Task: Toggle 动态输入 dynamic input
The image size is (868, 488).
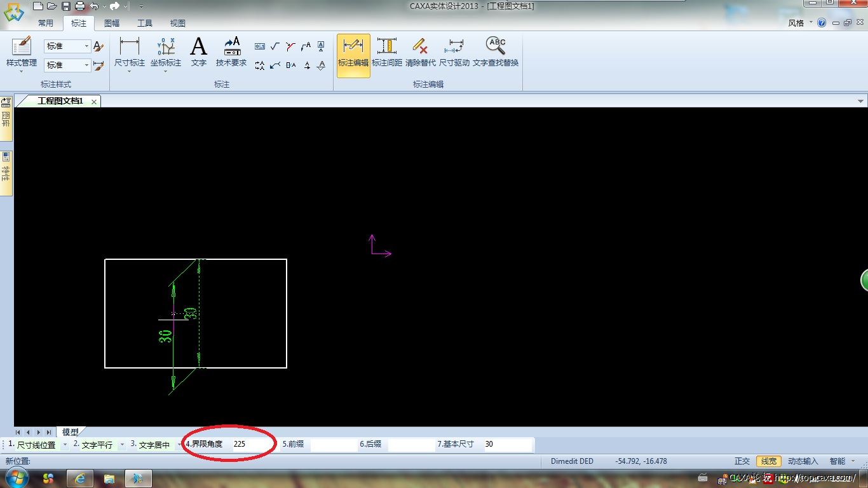Action: (803, 461)
